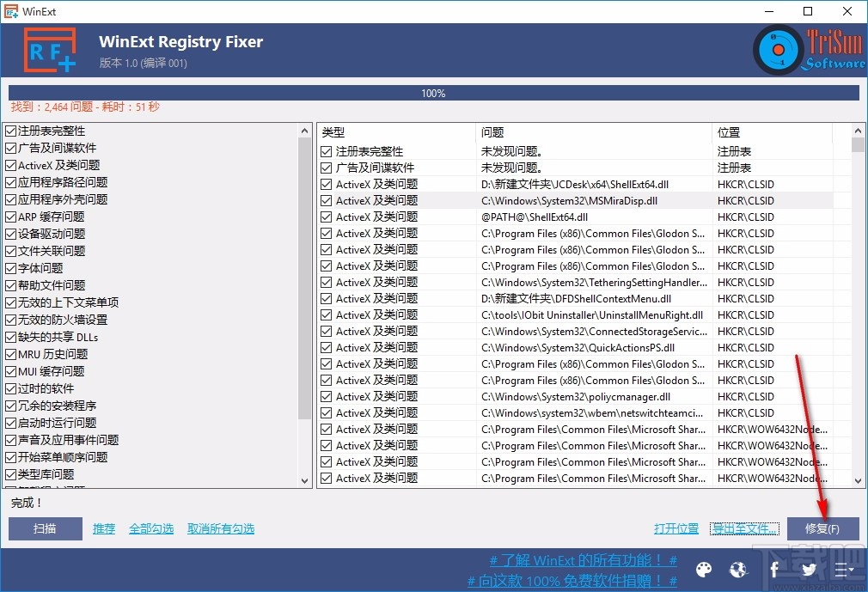Open the Twitter page icon
Viewport: 868px width, 592px height.
[x=808, y=570]
